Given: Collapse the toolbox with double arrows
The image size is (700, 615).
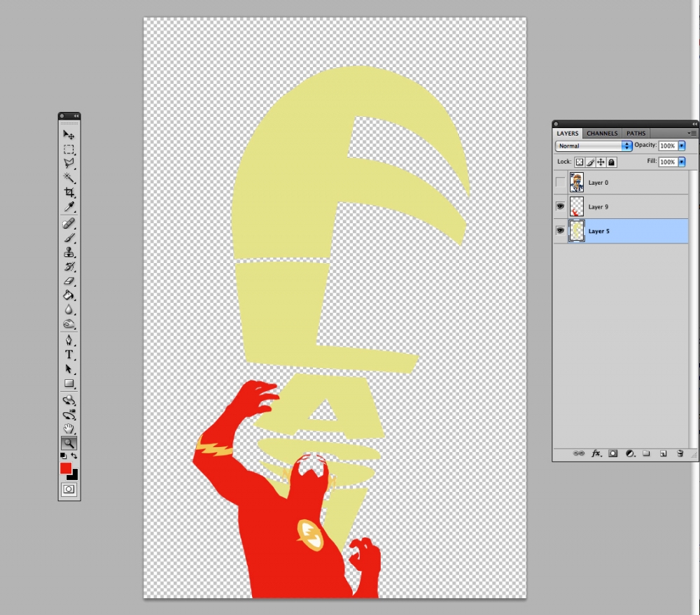Looking at the screenshot, I should pos(76,116).
